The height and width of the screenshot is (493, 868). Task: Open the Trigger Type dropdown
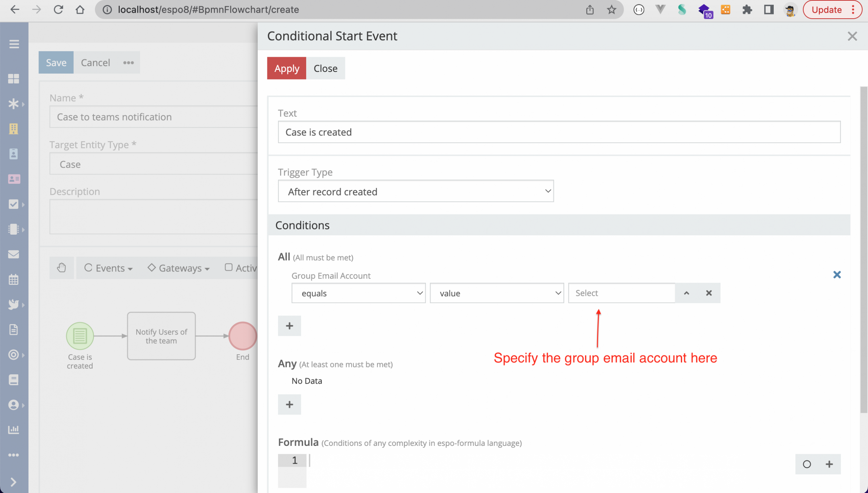point(416,191)
